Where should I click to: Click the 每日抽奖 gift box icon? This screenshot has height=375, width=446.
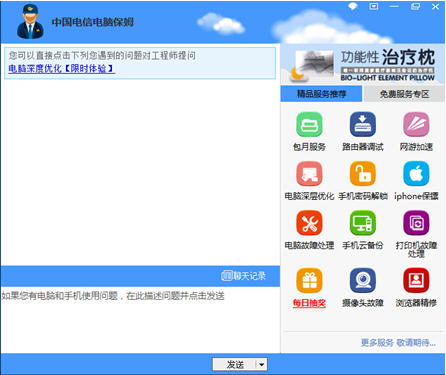pos(309,280)
